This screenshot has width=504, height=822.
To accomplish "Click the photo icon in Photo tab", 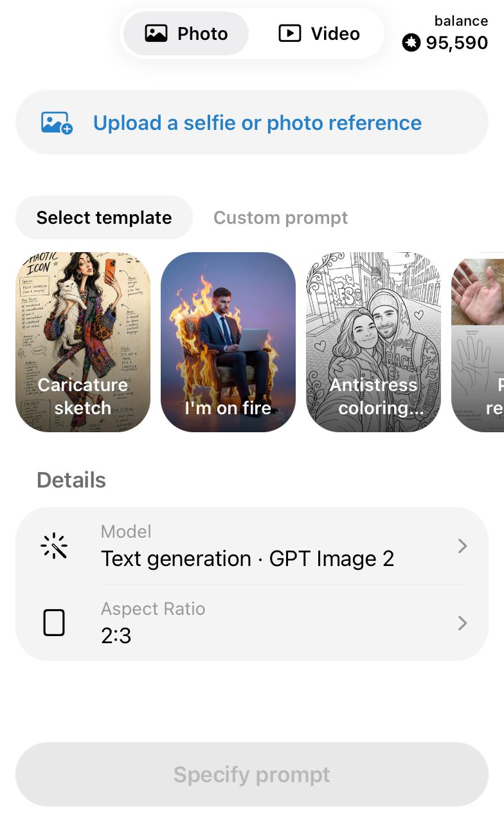I will [x=156, y=33].
